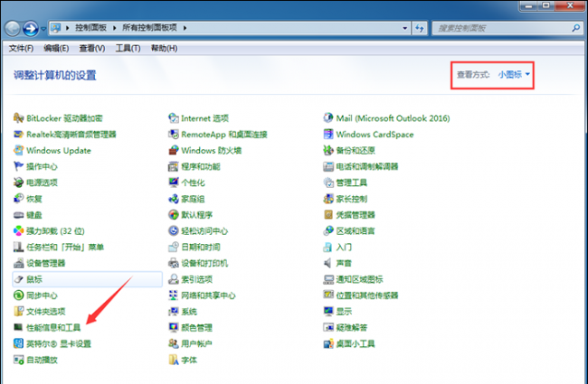Open the 字体 fonts folder icon
The width and height of the screenshot is (588, 384).
174,360
